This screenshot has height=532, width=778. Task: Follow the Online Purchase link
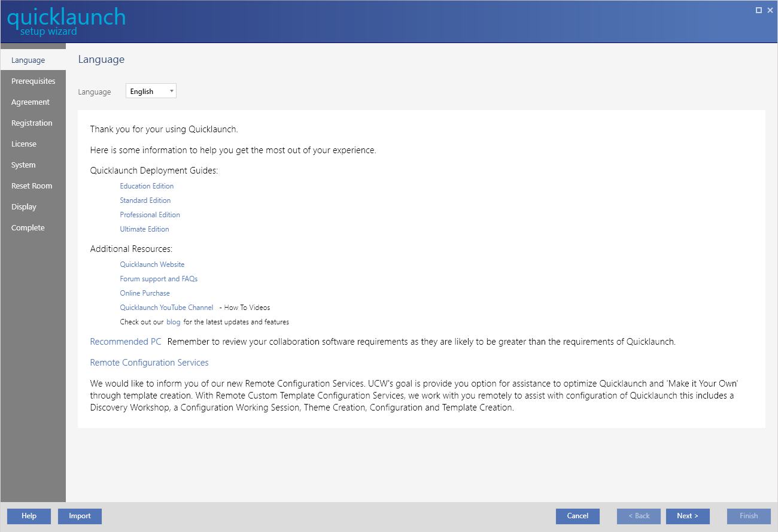click(x=145, y=293)
